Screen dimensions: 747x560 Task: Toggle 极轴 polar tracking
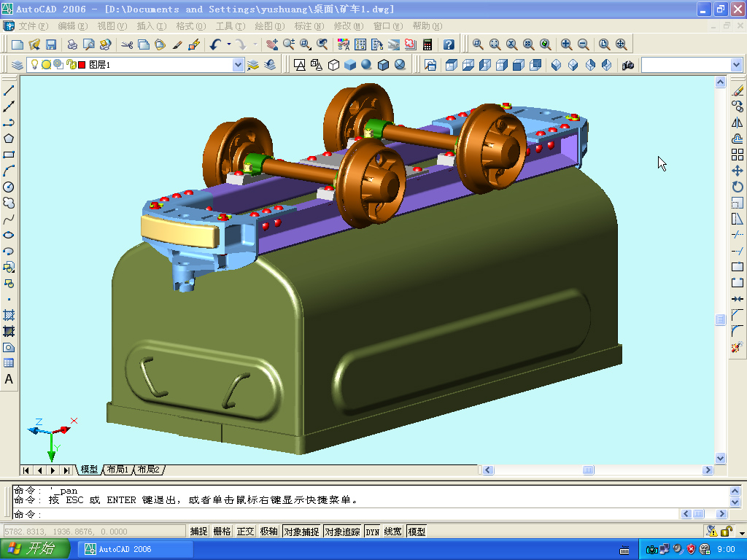[268, 532]
